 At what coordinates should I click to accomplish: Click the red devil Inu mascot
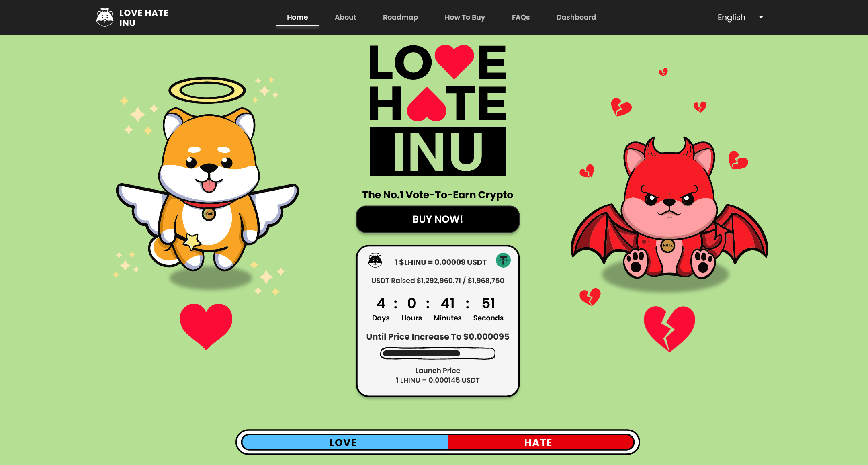(x=669, y=207)
